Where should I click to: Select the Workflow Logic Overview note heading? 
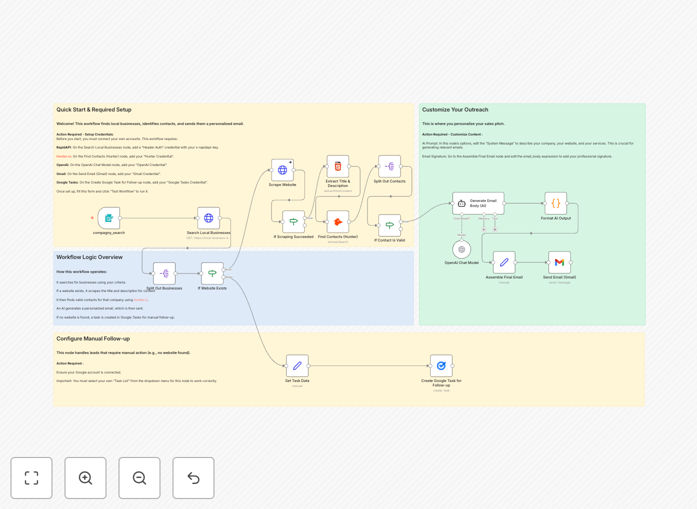coord(89,257)
